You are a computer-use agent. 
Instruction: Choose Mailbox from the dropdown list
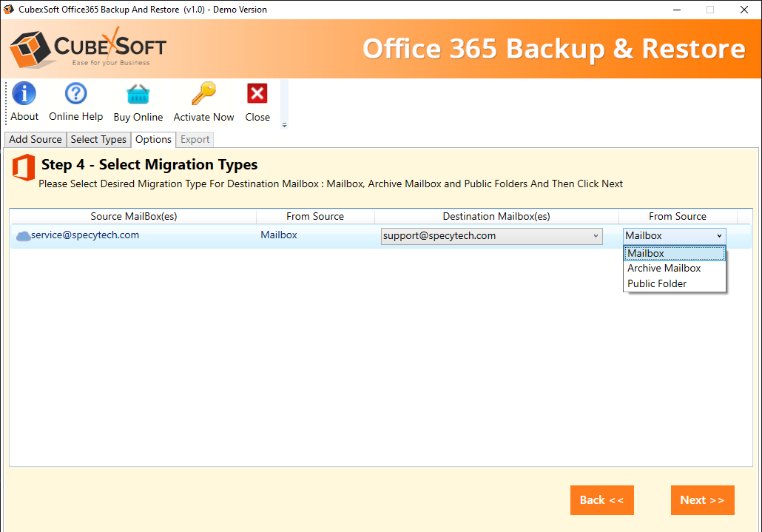[x=675, y=253]
